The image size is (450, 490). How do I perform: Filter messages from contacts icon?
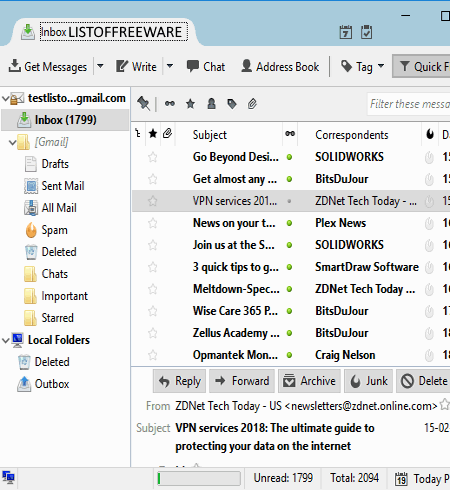(x=211, y=104)
